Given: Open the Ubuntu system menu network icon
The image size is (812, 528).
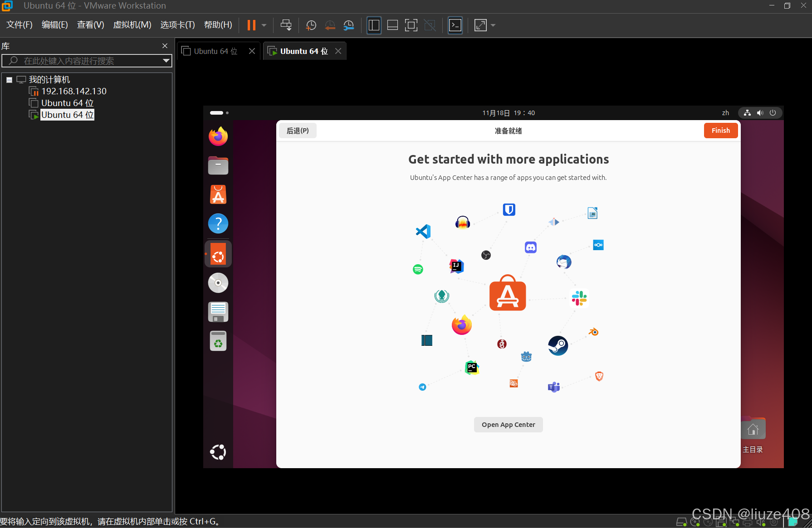Looking at the screenshot, I should (747, 113).
